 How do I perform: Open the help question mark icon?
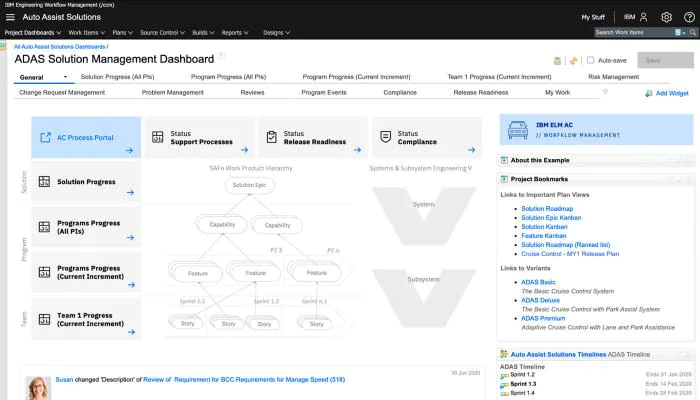689,17
